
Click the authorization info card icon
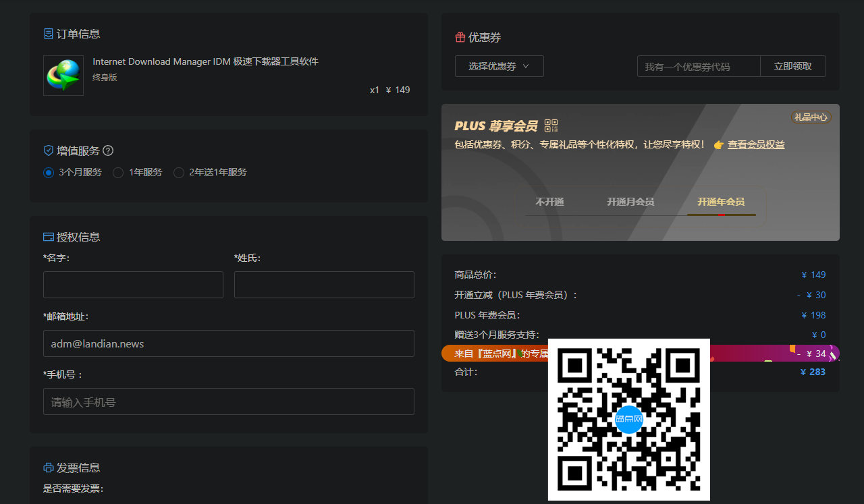pyautogui.click(x=49, y=237)
